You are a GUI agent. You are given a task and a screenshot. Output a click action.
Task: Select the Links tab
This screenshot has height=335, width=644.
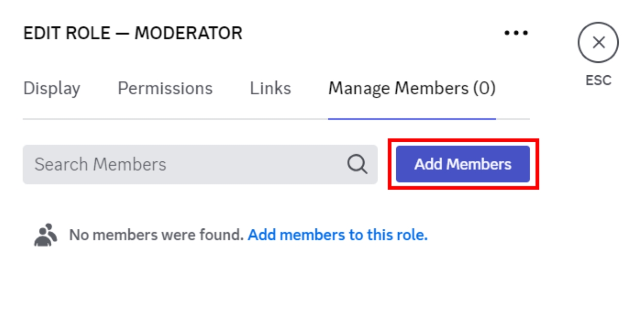coord(270,88)
